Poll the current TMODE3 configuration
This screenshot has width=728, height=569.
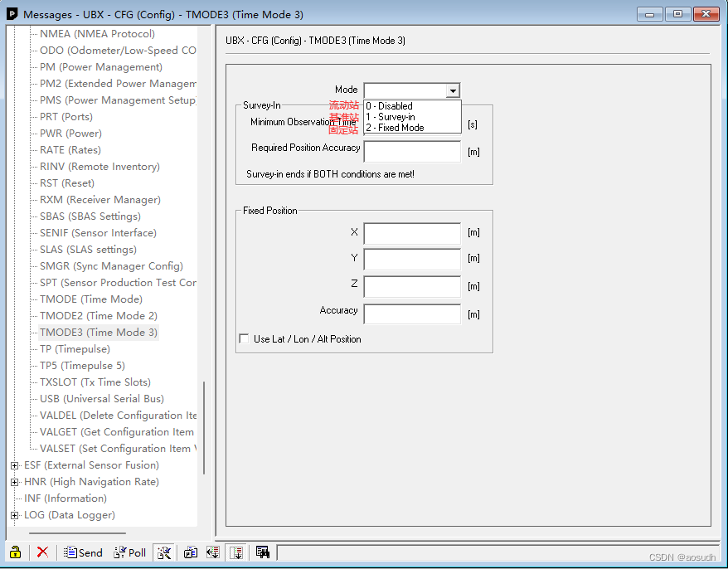pyautogui.click(x=130, y=552)
